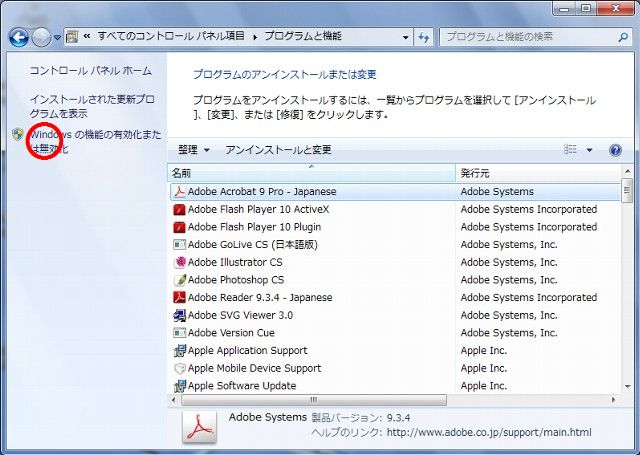Click the Adobe SVG Viewer 3.0 icon
640x455 pixels.
point(180,315)
